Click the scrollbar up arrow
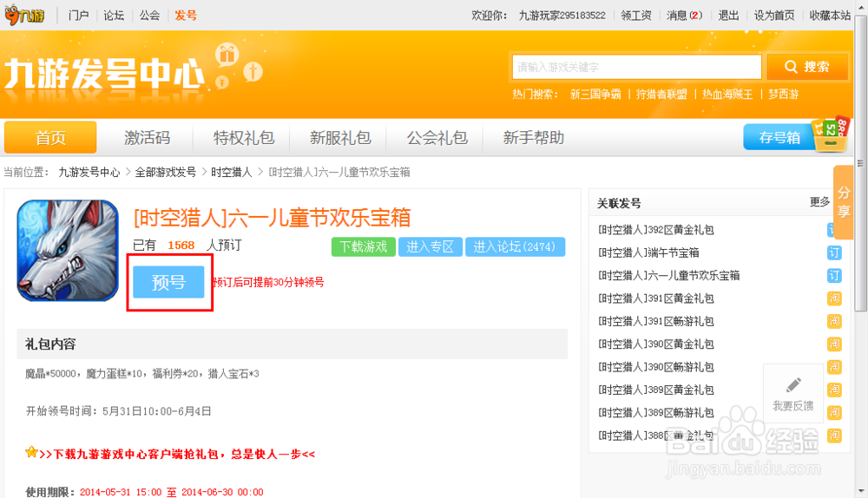 click(x=861, y=6)
